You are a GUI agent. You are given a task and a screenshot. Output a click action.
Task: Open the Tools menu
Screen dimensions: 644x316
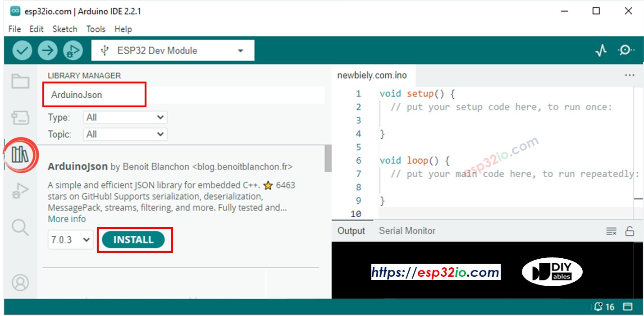coord(96,29)
